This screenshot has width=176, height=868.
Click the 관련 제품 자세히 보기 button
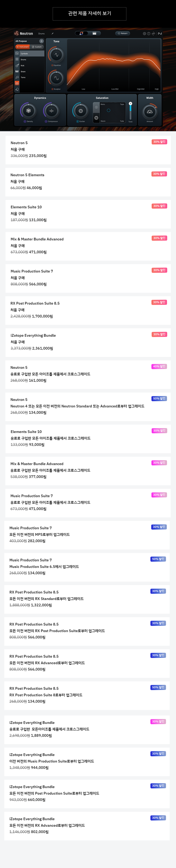coord(89,13)
